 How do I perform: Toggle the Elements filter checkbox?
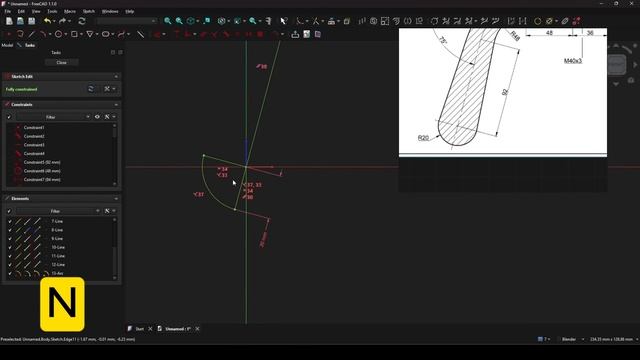(9, 211)
